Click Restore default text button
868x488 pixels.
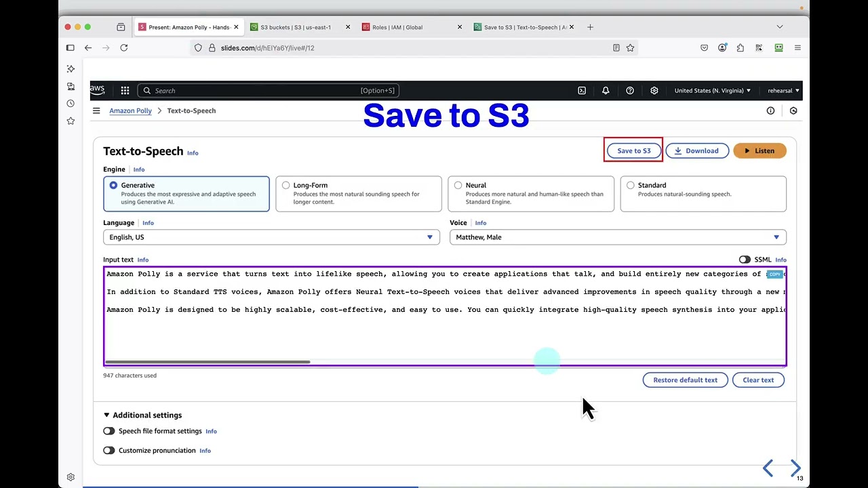pyautogui.click(x=685, y=380)
